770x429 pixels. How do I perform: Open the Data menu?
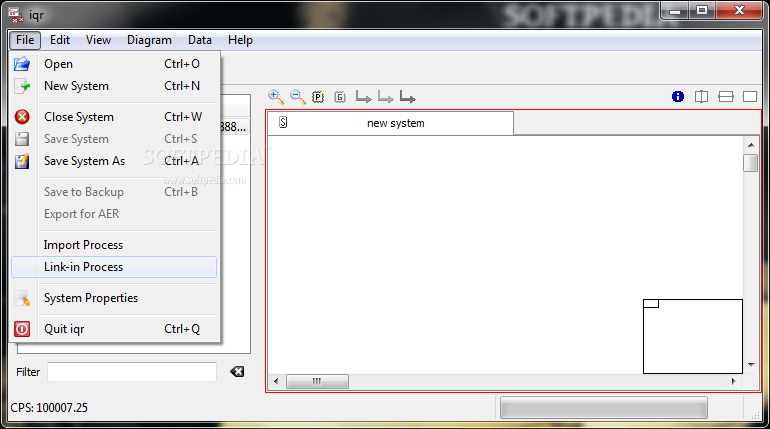(x=200, y=40)
